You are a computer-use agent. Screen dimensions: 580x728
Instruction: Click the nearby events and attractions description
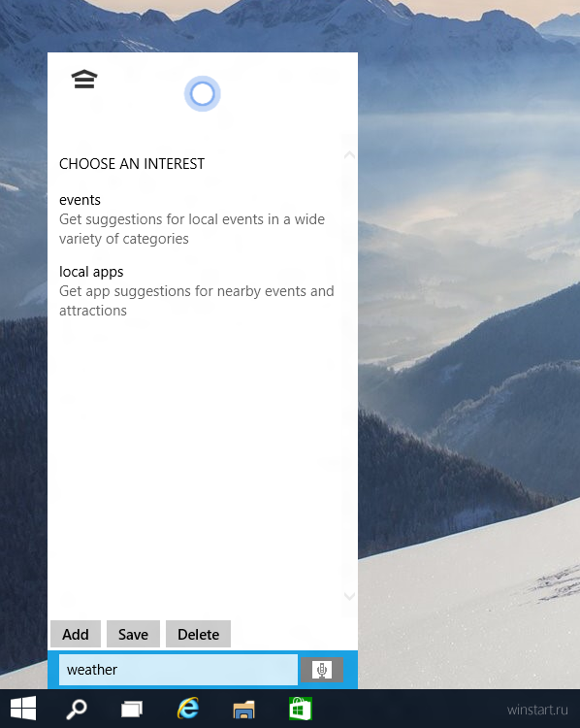197,300
